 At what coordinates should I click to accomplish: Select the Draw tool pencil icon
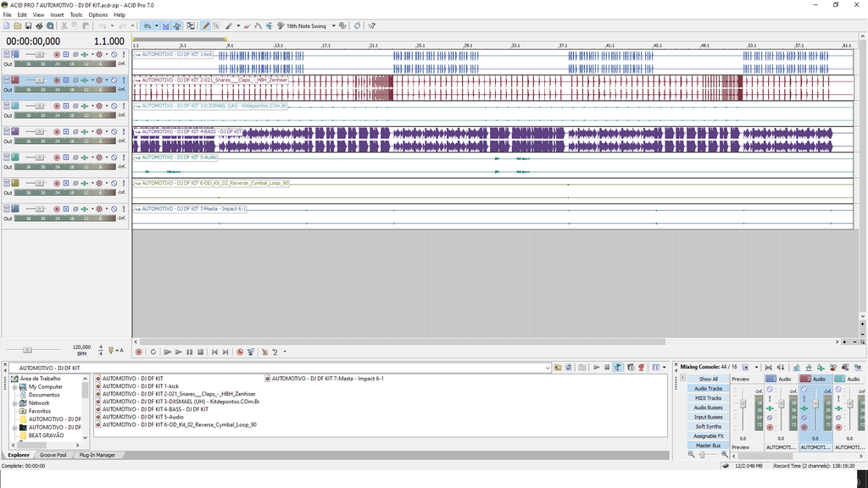(x=205, y=25)
